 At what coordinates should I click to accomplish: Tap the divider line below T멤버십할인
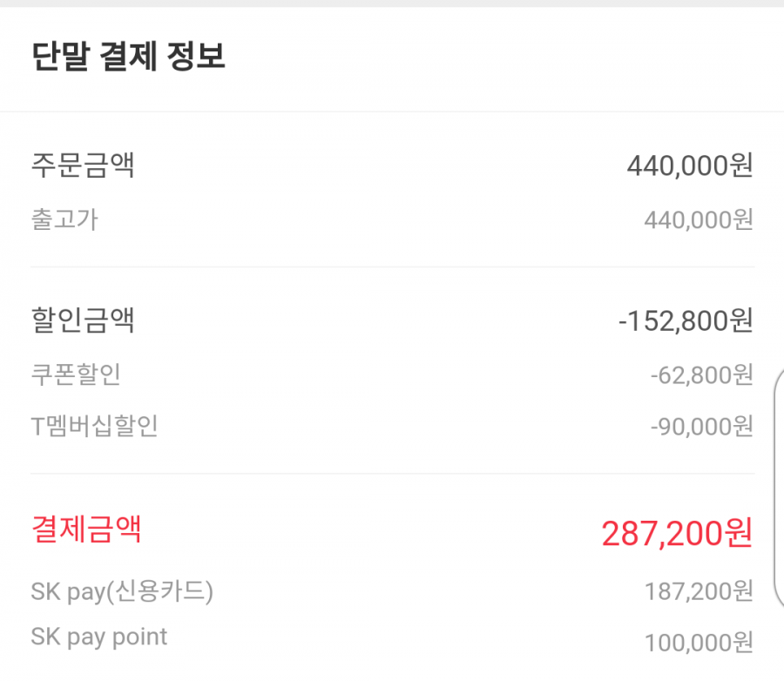click(x=393, y=473)
